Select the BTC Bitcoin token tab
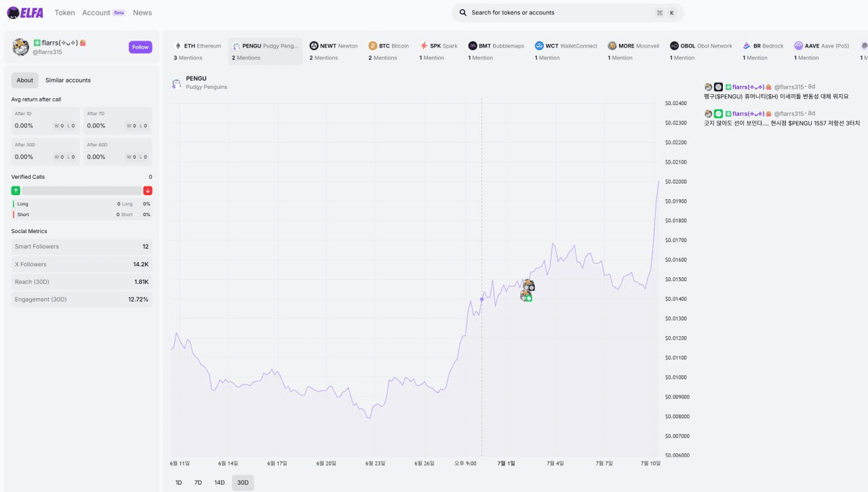868x492 pixels. pyautogui.click(x=389, y=52)
